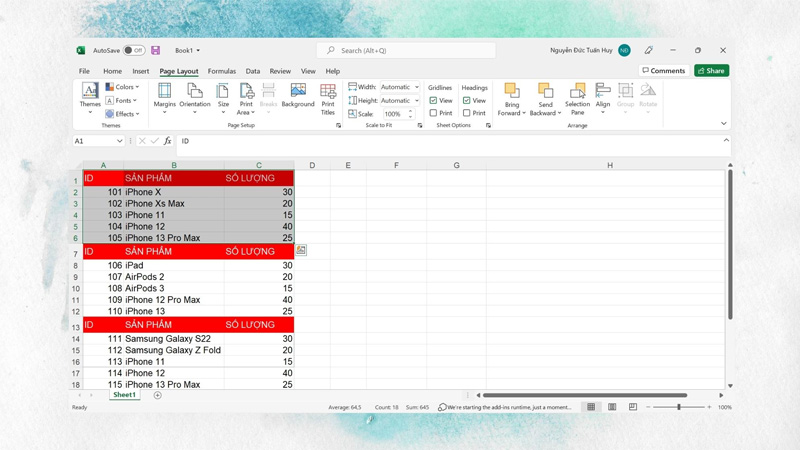Screen dimensions: 800x450
Task: Open the Scale to Fit dialog launcher
Action: [420, 125]
